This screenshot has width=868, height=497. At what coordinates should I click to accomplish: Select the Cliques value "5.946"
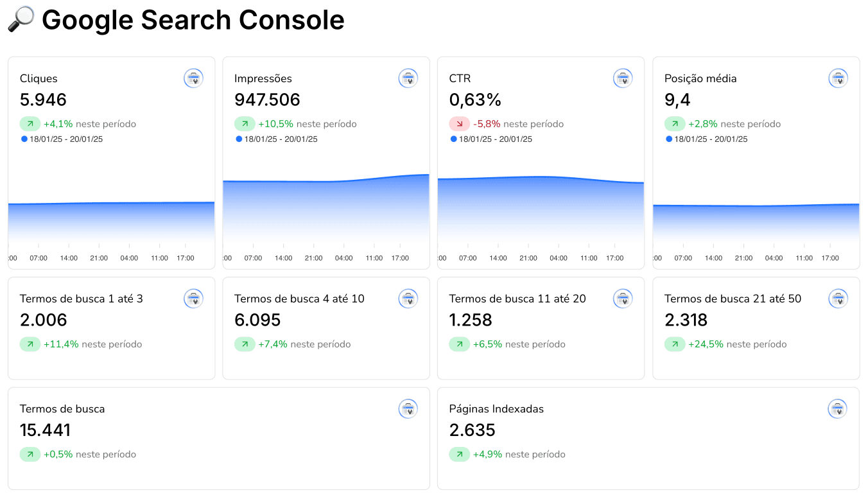tap(43, 100)
